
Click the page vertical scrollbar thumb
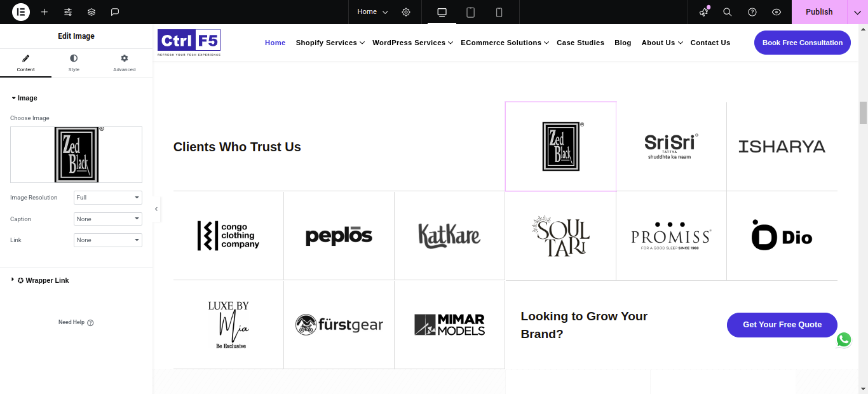(x=863, y=112)
